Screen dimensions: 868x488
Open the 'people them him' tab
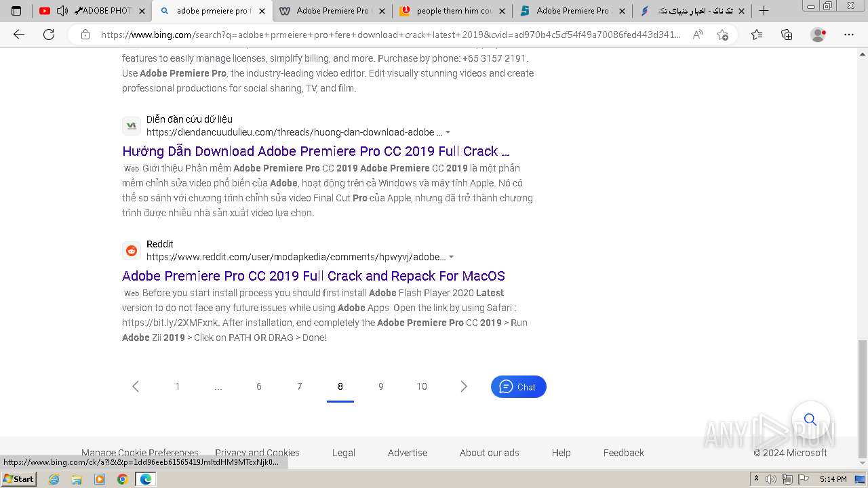(453, 11)
